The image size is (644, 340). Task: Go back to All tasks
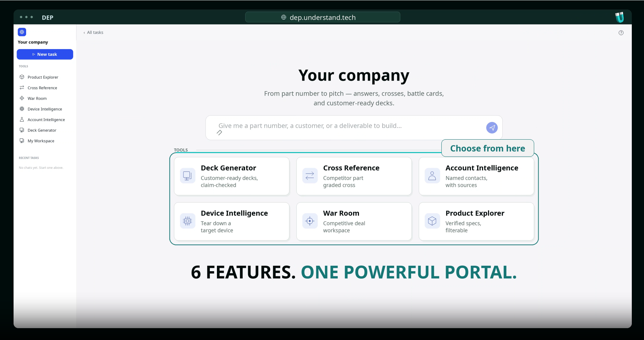(x=93, y=33)
